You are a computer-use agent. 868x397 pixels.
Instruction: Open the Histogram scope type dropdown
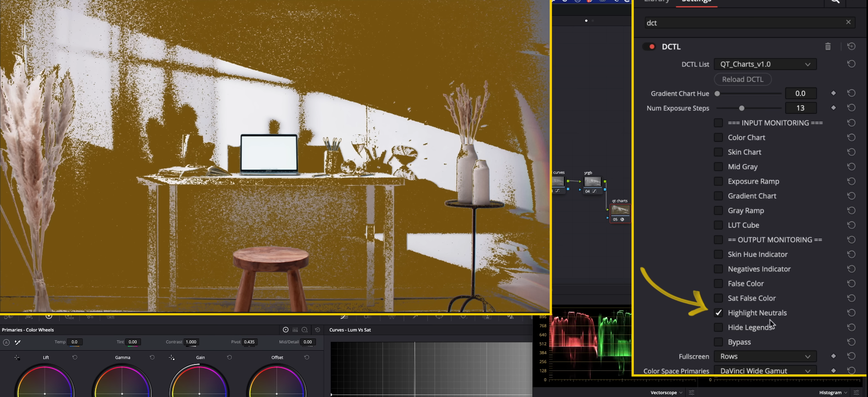(x=833, y=393)
